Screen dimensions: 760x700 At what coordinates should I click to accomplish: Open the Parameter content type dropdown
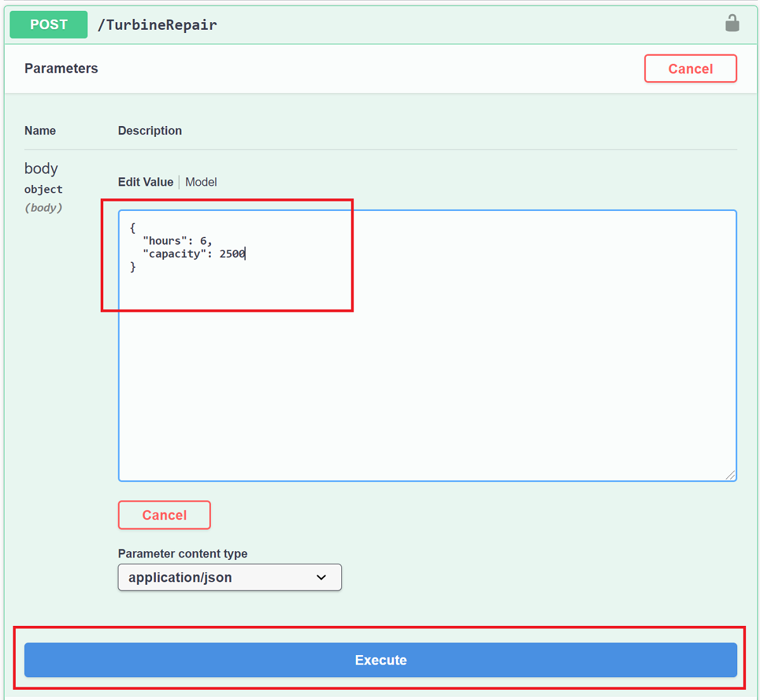pyautogui.click(x=229, y=577)
